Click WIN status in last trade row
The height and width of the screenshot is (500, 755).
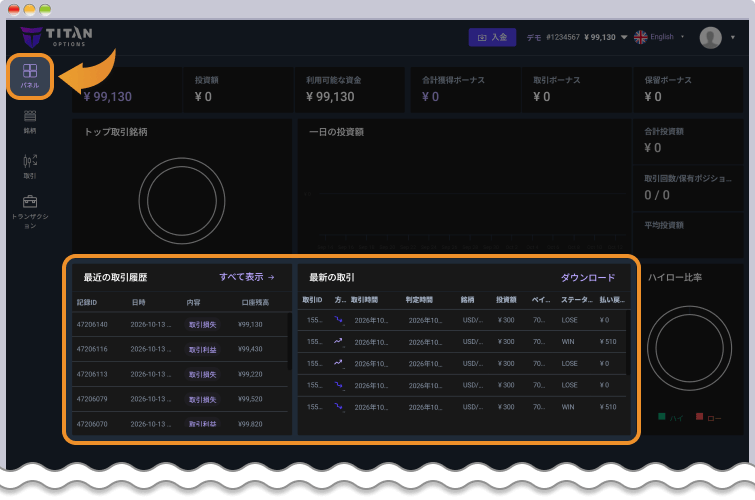pyautogui.click(x=568, y=407)
